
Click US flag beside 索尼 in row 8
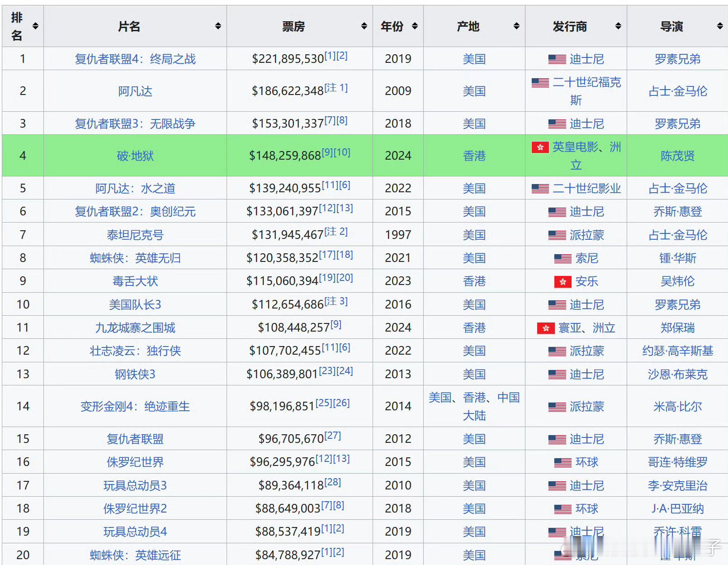(x=563, y=258)
